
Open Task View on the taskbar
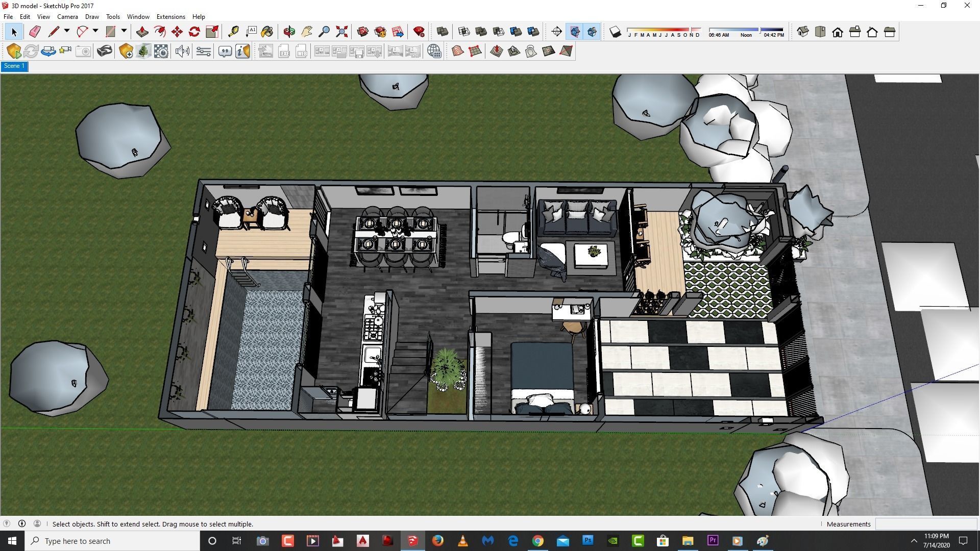[x=236, y=541]
